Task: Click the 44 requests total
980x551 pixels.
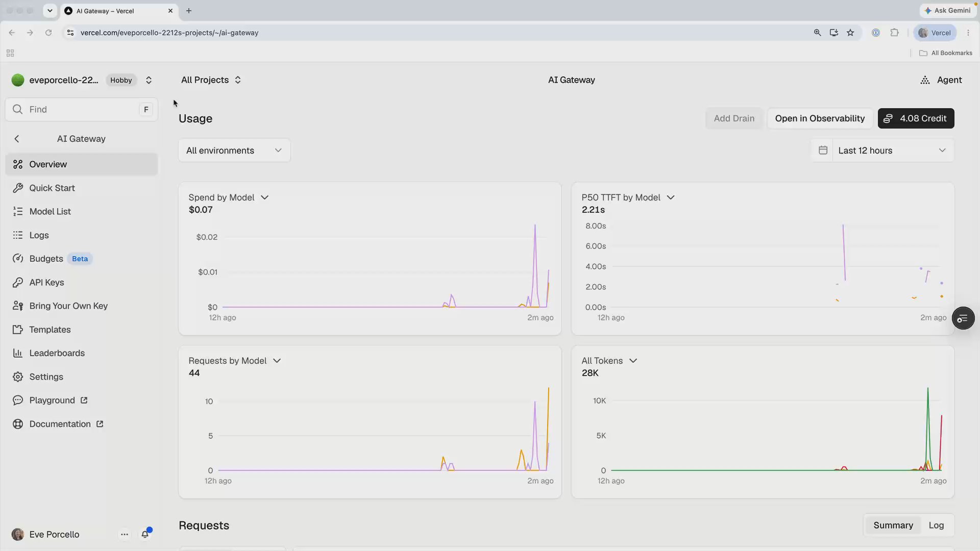Action: pos(194,373)
